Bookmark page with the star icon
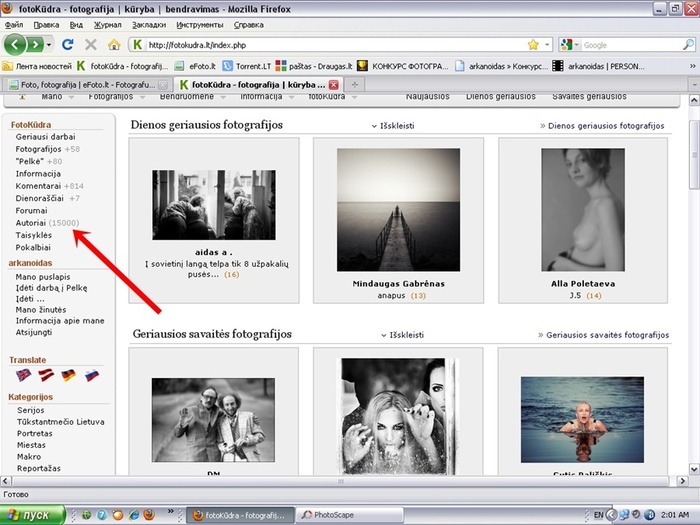Viewport: 700px width, 525px height. (533, 45)
